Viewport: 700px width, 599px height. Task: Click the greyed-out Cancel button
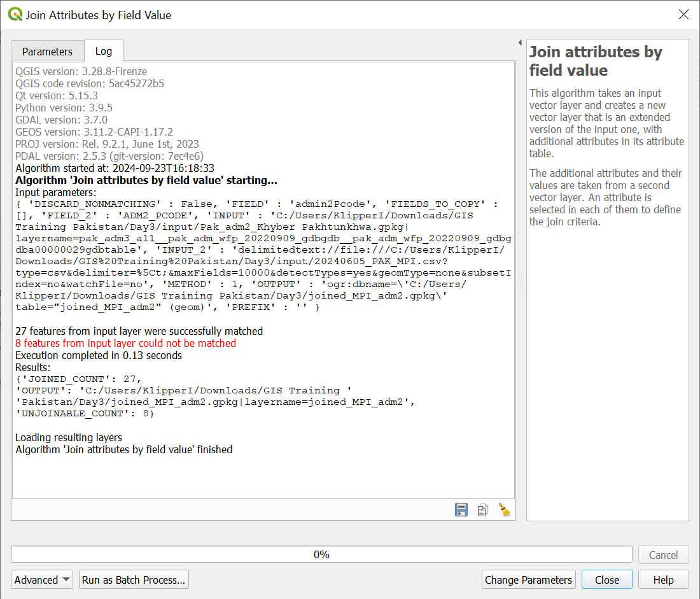click(x=663, y=555)
